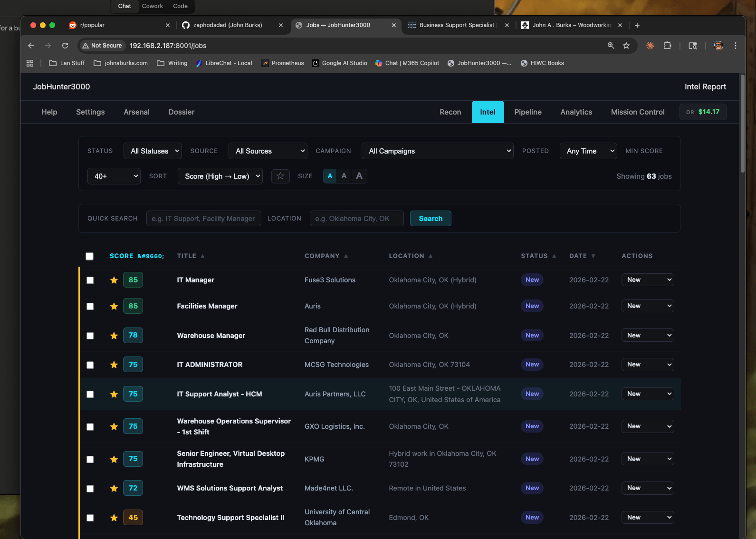Open actions dropdown for Warehouse Manager
Image resolution: width=756 pixels, height=539 pixels.
tap(648, 336)
